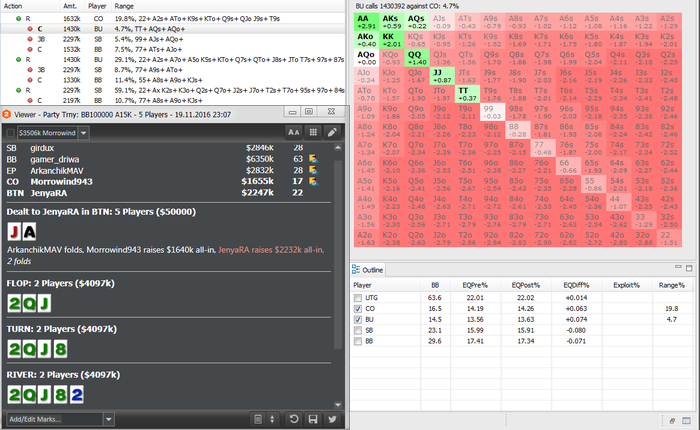
Task: Click the player note icon for ArkanchikMAV
Action: pos(313,170)
